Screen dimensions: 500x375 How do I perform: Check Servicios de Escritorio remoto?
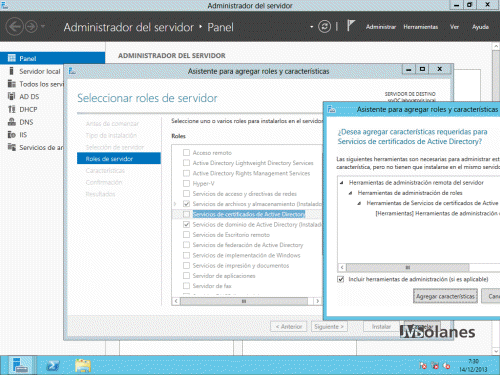[186, 235]
